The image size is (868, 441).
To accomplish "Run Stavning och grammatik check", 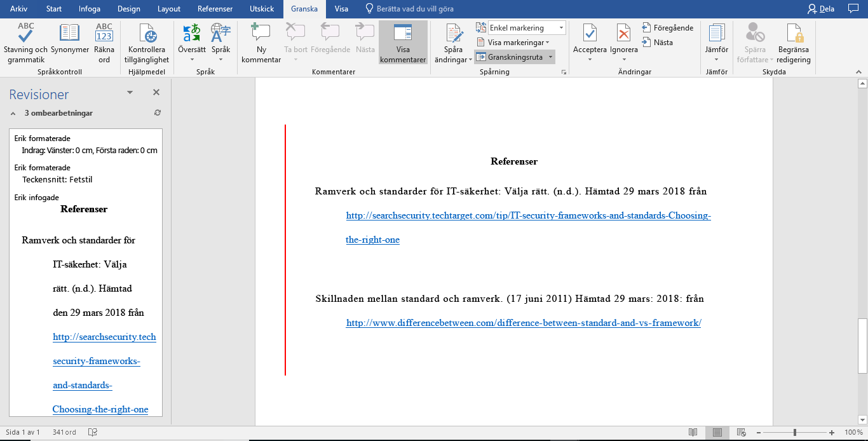I will (x=25, y=43).
